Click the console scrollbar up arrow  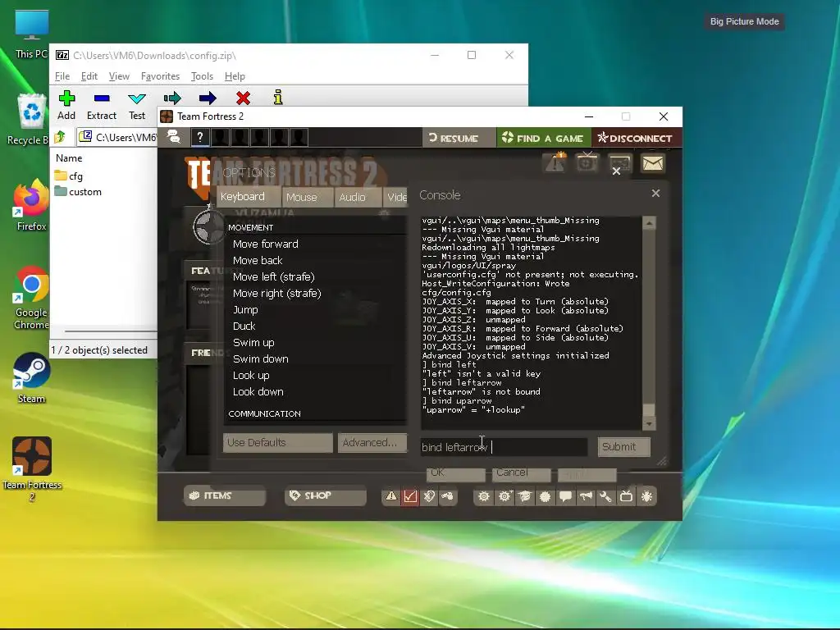pyautogui.click(x=649, y=223)
